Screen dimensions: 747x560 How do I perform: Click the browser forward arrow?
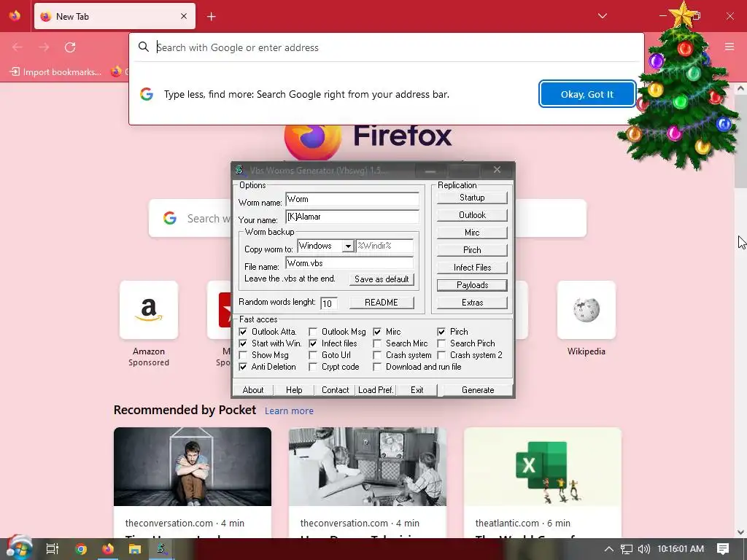[x=44, y=47]
